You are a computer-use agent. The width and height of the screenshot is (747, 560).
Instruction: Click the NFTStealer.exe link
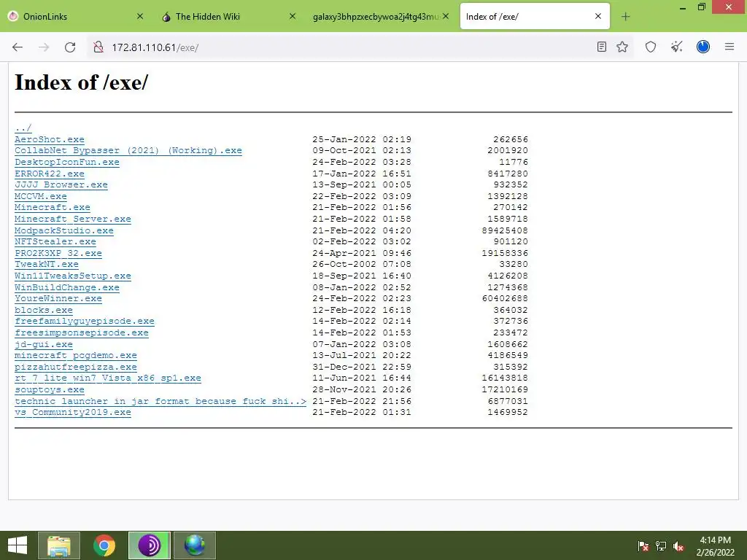point(55,241)
